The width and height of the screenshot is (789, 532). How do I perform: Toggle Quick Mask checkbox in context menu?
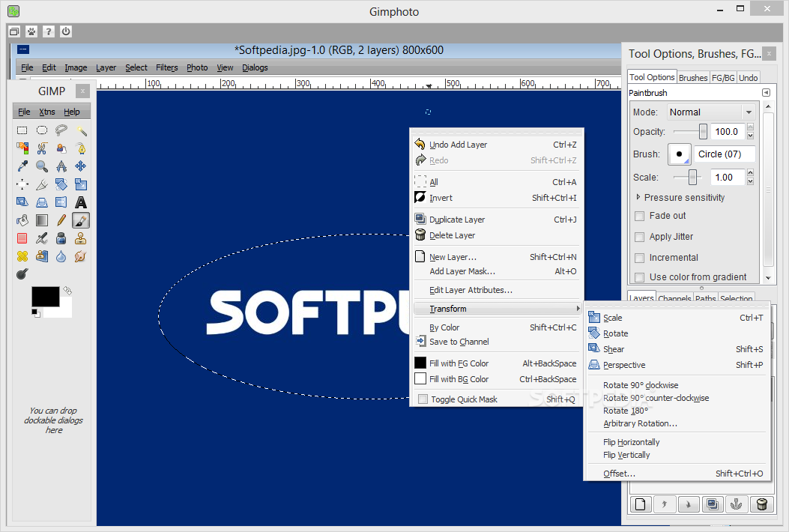pos(423,399)
